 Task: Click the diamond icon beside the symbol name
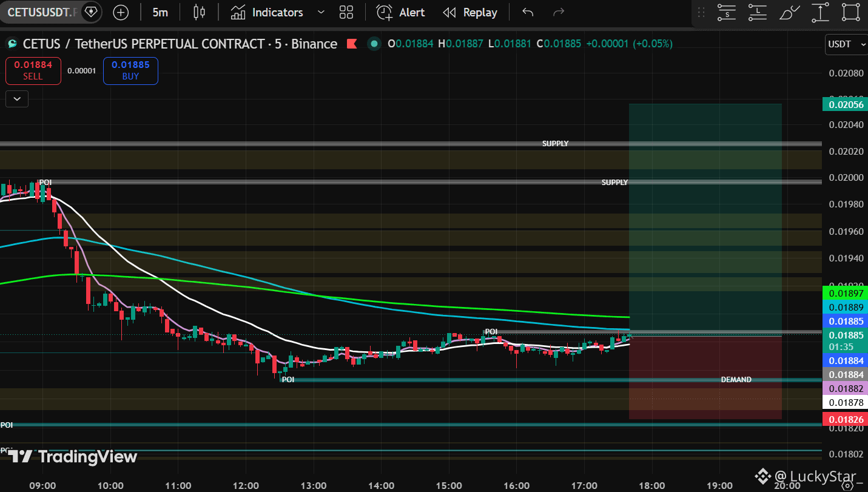pos(91,12)
